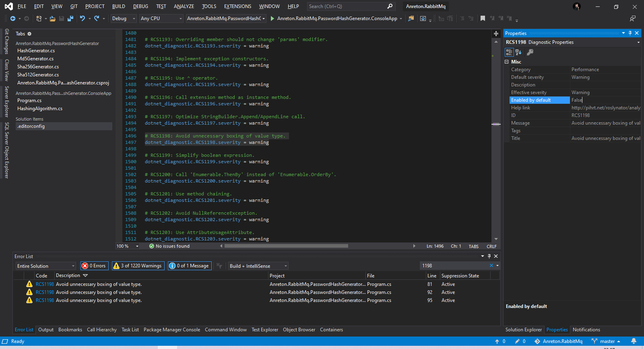Collapse the Misc category in Properties
644x349 pixels.
pos(507,62)
